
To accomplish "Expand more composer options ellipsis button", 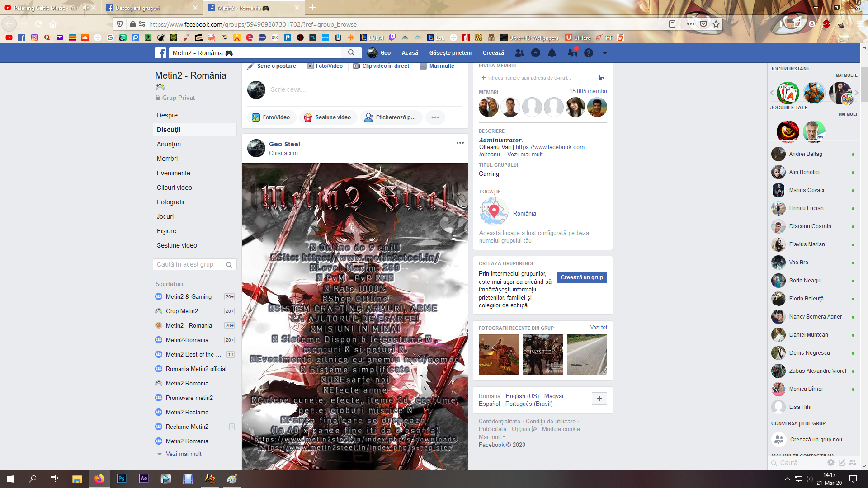I will click(435, 117).
